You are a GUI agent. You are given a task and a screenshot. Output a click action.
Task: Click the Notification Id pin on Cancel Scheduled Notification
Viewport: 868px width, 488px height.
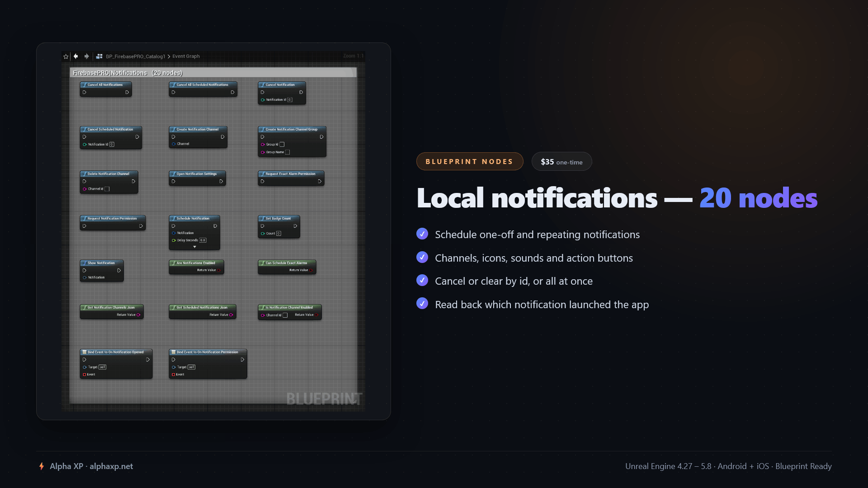(x=85, y=145)
